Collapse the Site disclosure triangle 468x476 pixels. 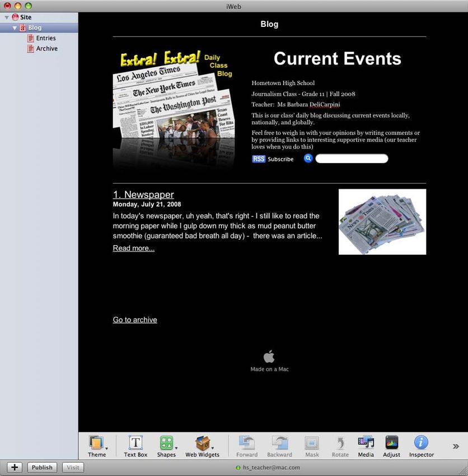pyautogui.click(x=6, y=17)
